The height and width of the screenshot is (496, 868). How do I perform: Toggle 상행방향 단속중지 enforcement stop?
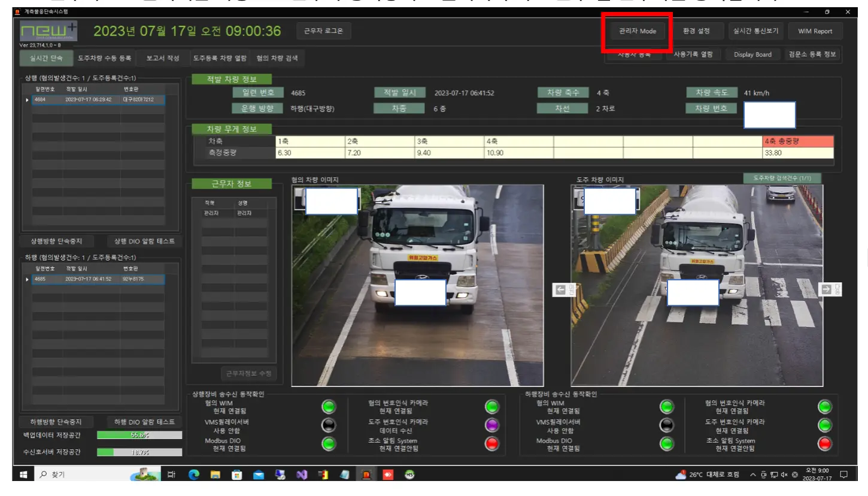(x=56, y=241)
